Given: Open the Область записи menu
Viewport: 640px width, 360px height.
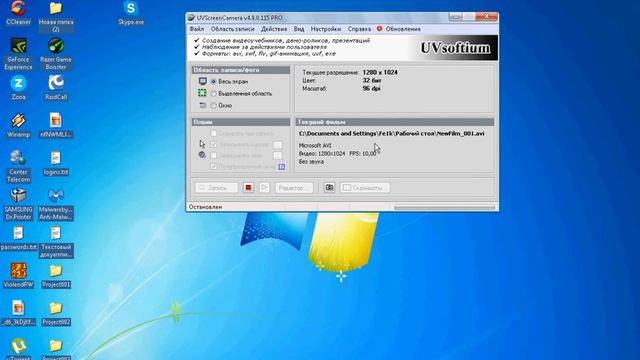Looking at the screenshot, I should tap(232, 29).
